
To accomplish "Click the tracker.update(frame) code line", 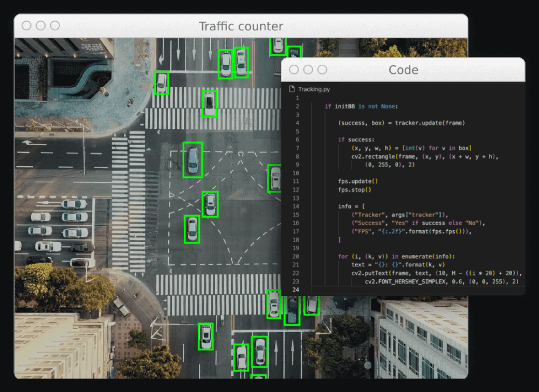I will tap(402, 123).
